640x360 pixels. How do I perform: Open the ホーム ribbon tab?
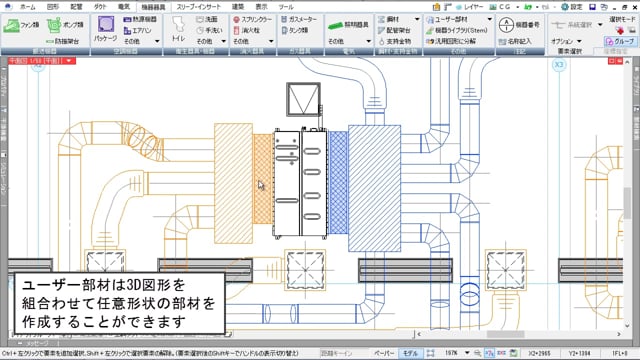coord(28,7)
